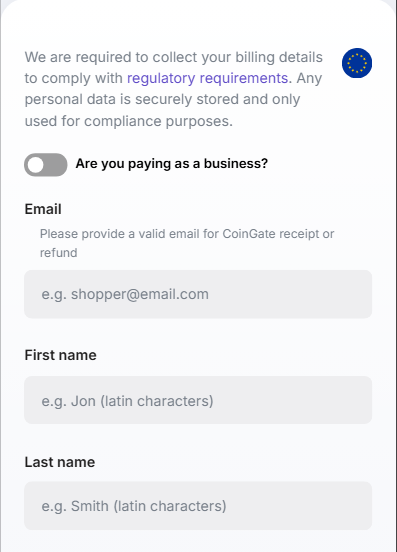This screenshot has width=397, height=552.
Task: Click the 'Are you paying as a business?' label
Action: (x=172, y=164)
